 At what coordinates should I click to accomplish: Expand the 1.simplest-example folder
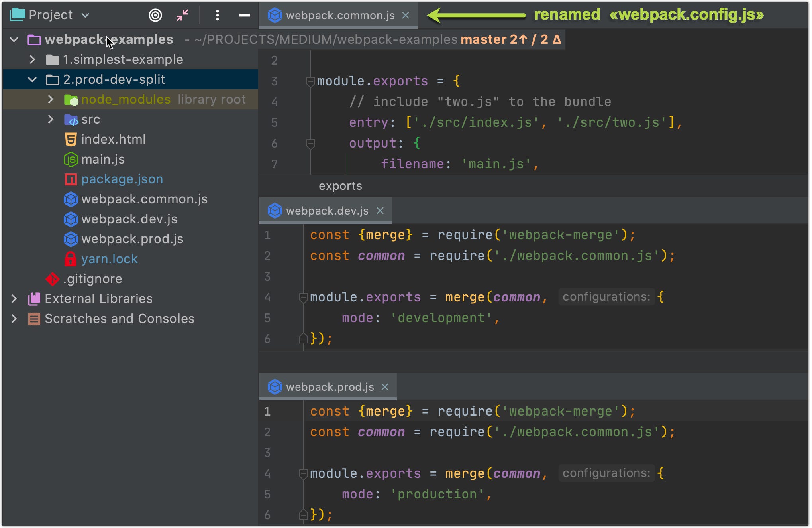tap(32, 59)
